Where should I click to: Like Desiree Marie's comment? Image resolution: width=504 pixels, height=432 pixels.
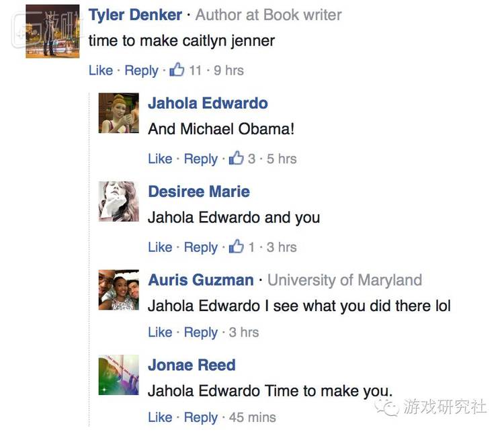[160, 248]
